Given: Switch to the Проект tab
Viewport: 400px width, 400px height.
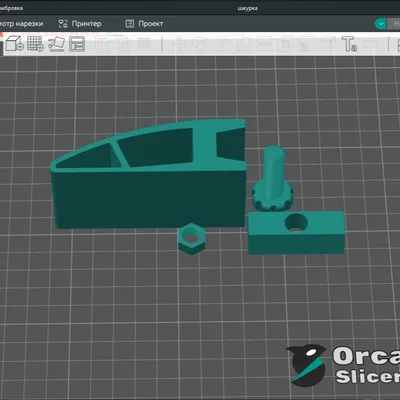Looking at the screenshot, I should click(x=144, y=24).
